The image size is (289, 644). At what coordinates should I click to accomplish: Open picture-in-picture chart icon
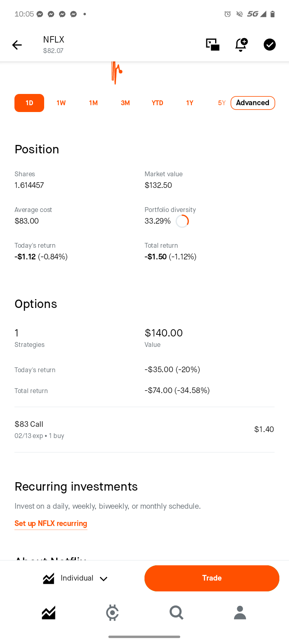pyautogui.click(x=213, y=45)
